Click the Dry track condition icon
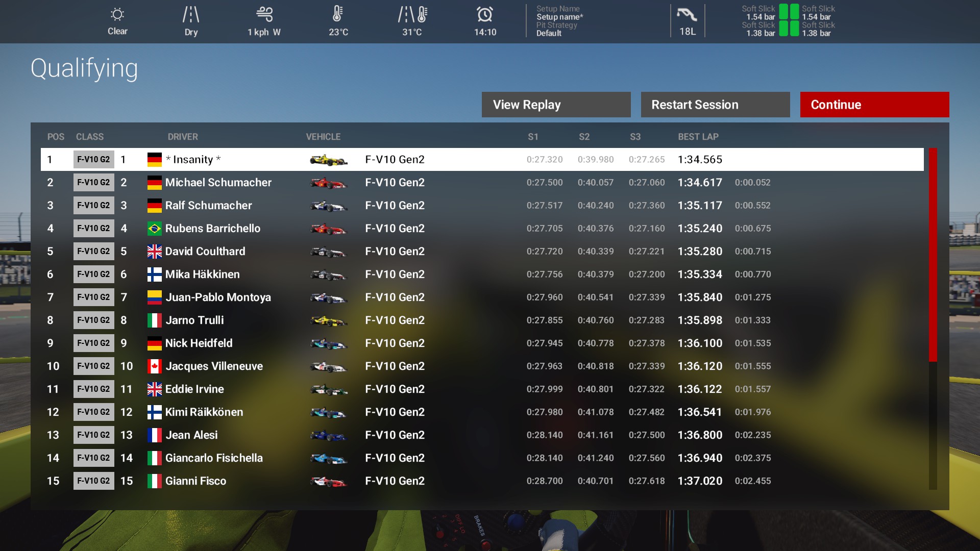Viewport: 980px width, 551px height. pos(191,14)
